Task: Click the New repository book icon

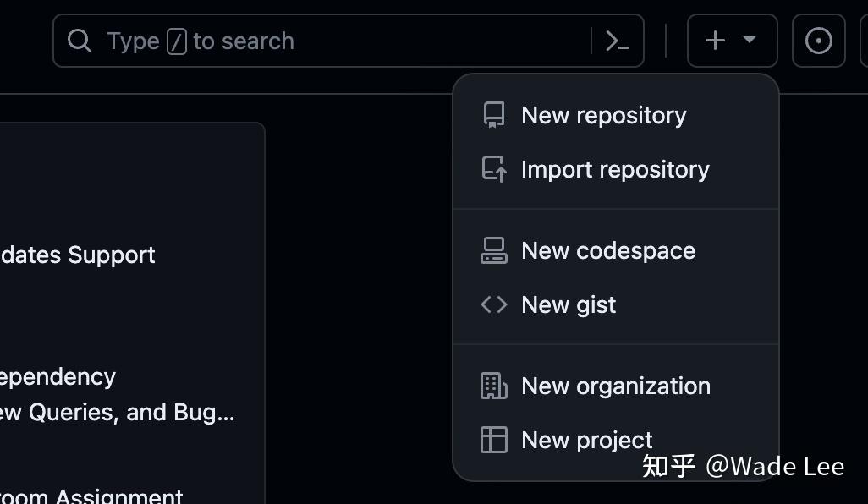Action: pos(493,115)
